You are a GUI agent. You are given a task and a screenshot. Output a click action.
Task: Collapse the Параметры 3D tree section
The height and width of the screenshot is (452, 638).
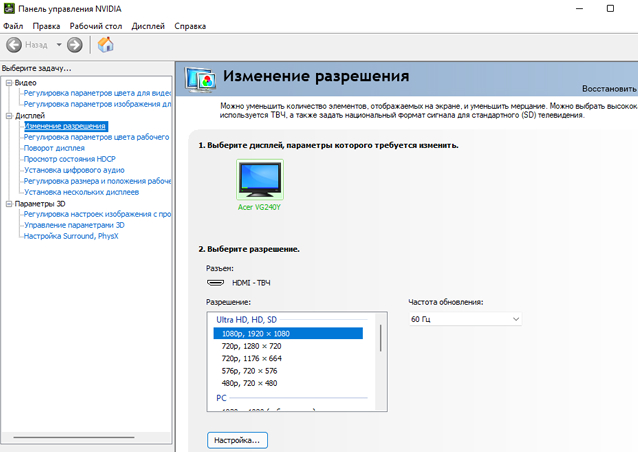pos(9,204)
